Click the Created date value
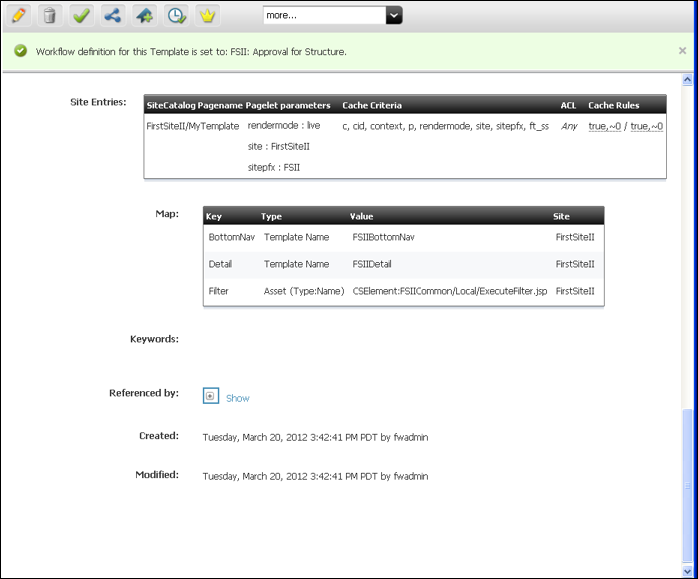 (315, 437)
